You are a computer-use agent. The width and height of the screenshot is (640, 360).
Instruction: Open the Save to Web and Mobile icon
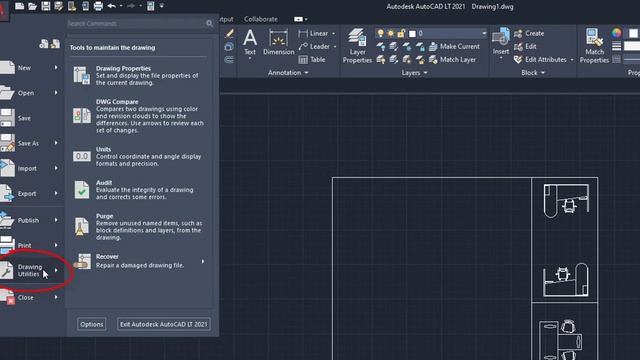85,6
